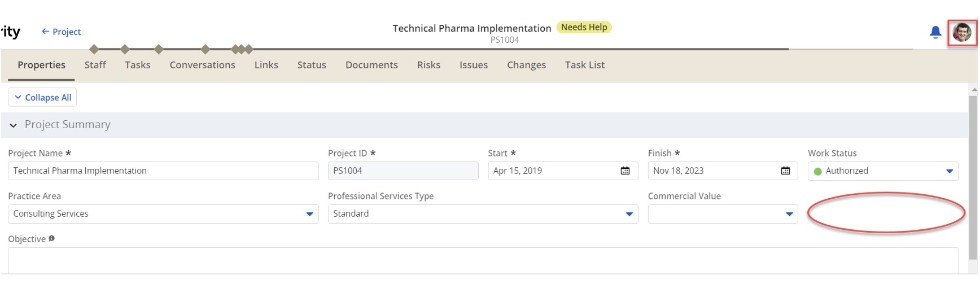Collapse the Project Summary section
The width and height of the screenshot is (980, 288).
[13, 125]
